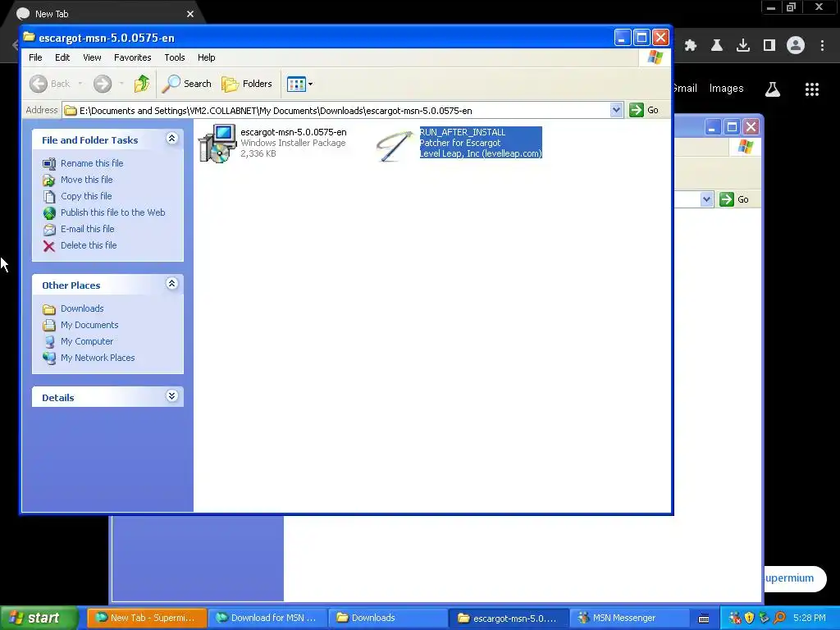Open the Search pane
840x630 pixels.
pyautogui.click(x=187, y=84)
